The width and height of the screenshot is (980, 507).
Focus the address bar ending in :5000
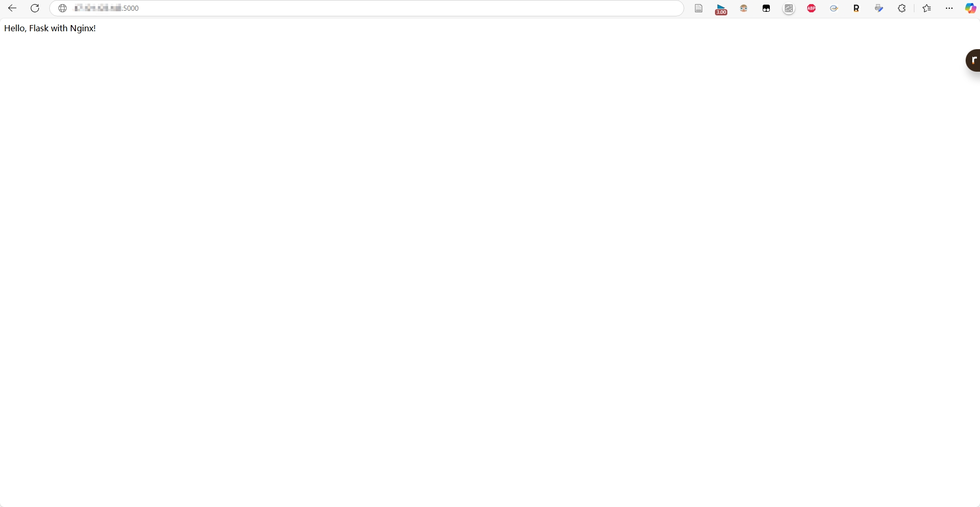366,8
